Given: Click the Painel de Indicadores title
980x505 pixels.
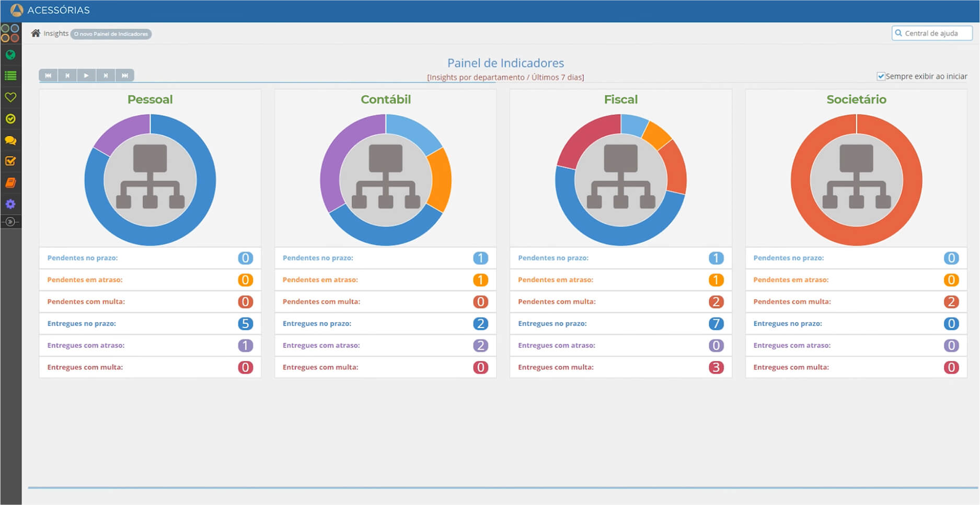Looking at the screenshot, I should [505, 63].
